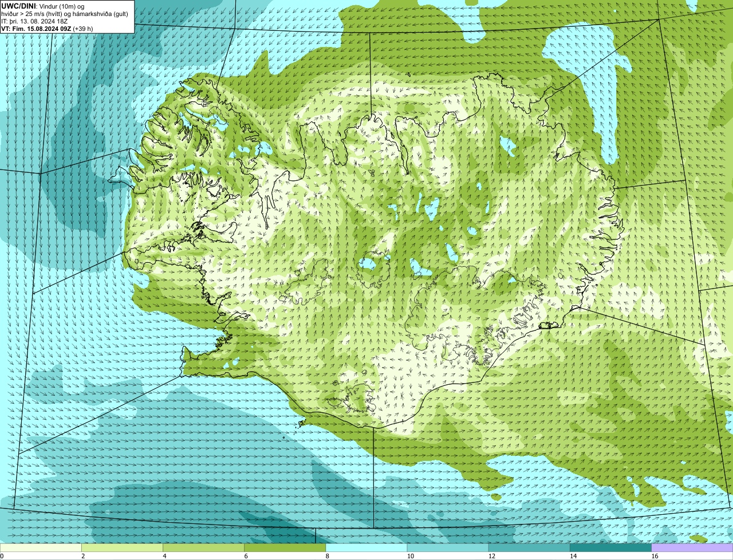Click the legend scale label "16"
This screenshot has width=733, height=560.
[655, 556]
